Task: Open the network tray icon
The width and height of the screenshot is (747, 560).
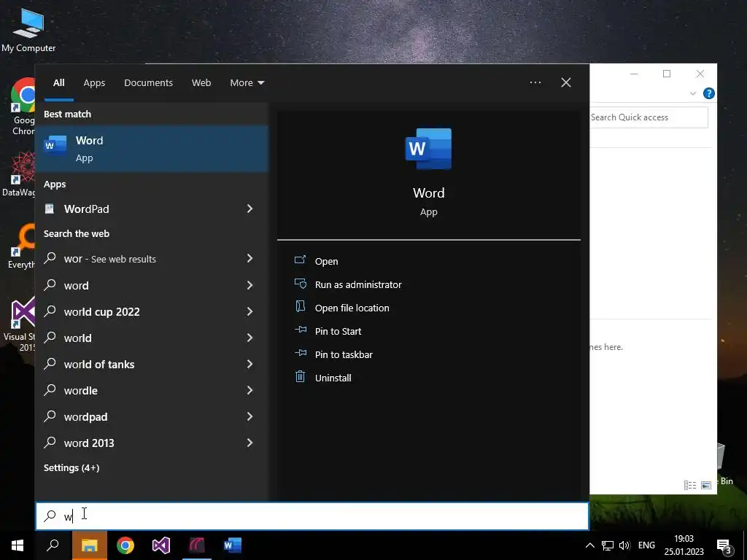Action: pyautogui.click(x=608, y=545)
